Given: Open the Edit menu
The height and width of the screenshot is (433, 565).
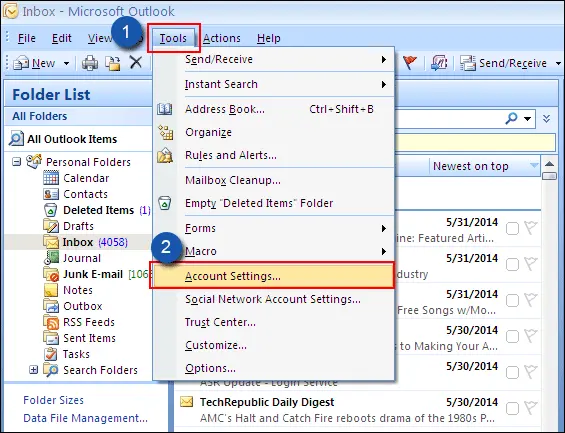Looking at the screenshot, I should (62, 38).
